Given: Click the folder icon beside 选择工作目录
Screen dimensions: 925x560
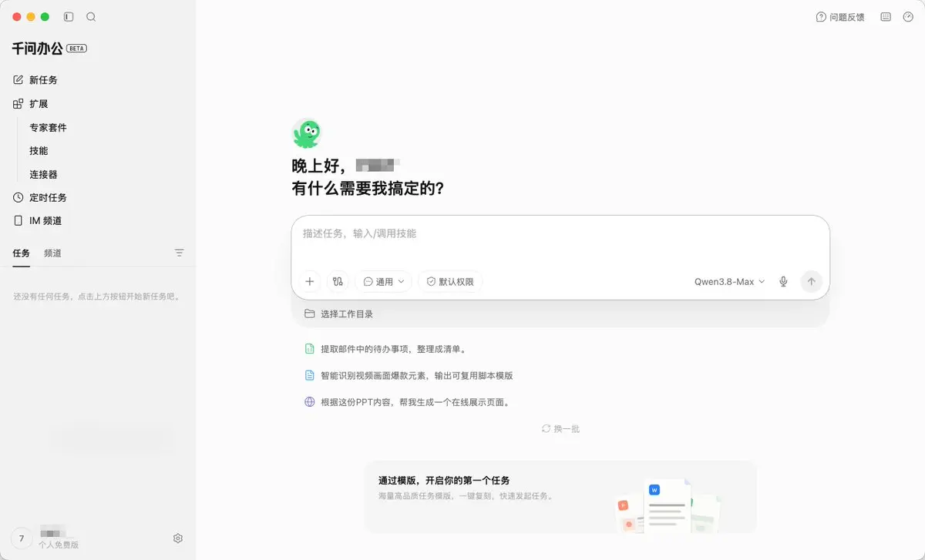Looking at the screenshot, I should [x=310, y=314].
